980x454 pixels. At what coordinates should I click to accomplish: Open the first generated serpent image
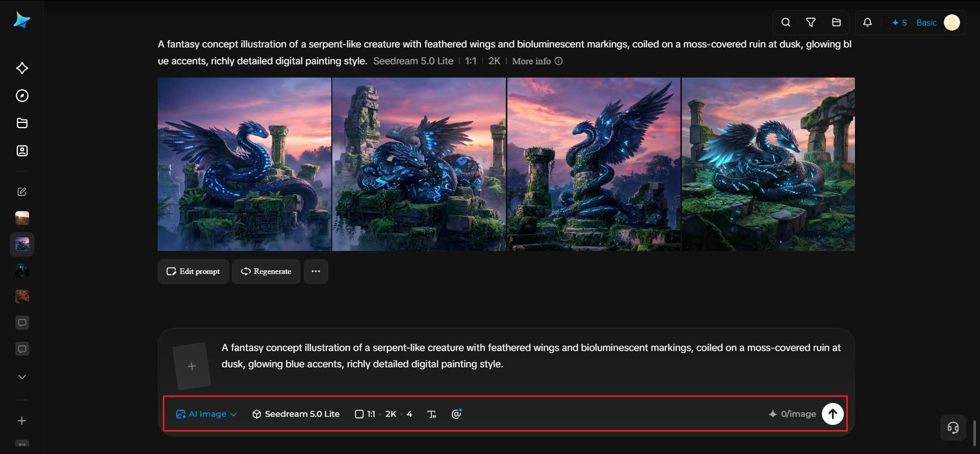click(x=244, y=164)
